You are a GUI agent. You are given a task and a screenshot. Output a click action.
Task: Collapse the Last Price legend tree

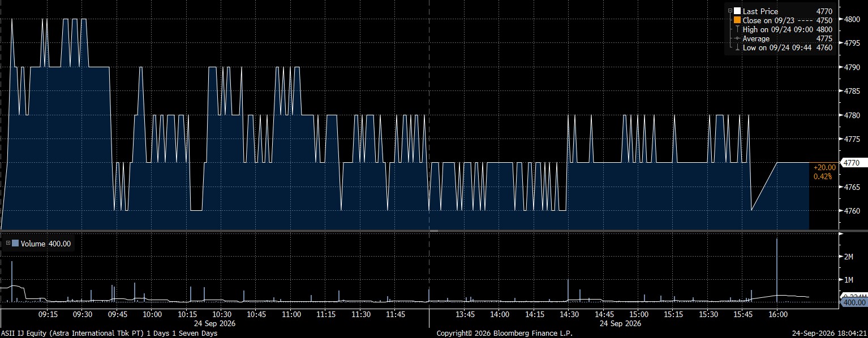731,11
